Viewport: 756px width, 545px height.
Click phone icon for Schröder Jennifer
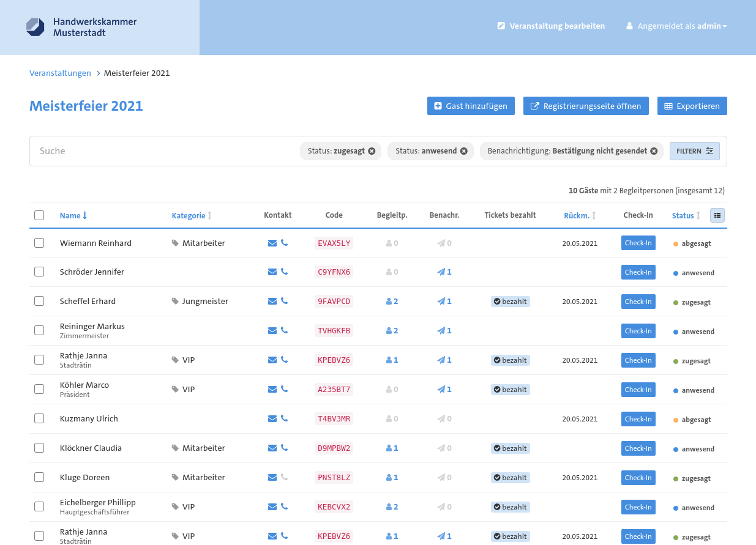[284, 272]
